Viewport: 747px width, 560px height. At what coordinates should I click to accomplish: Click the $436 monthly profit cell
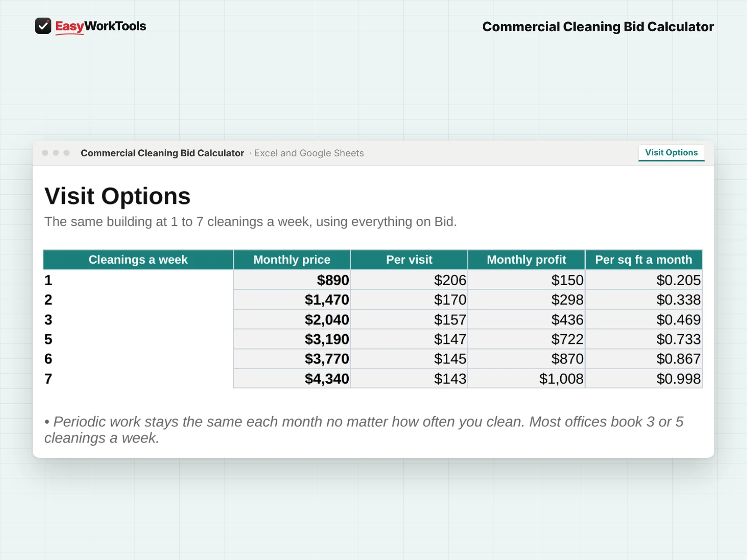(x=526, y=320)
